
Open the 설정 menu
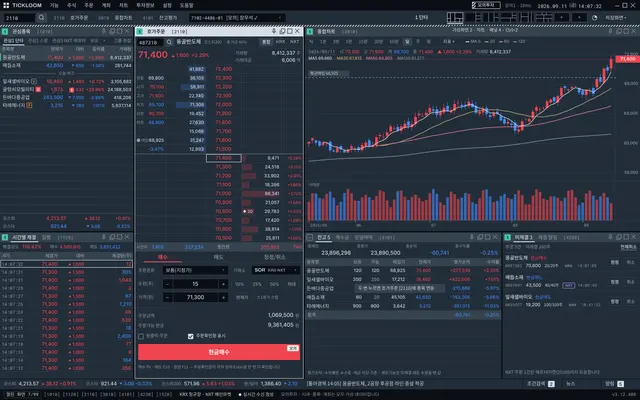(x=167, y=5)
